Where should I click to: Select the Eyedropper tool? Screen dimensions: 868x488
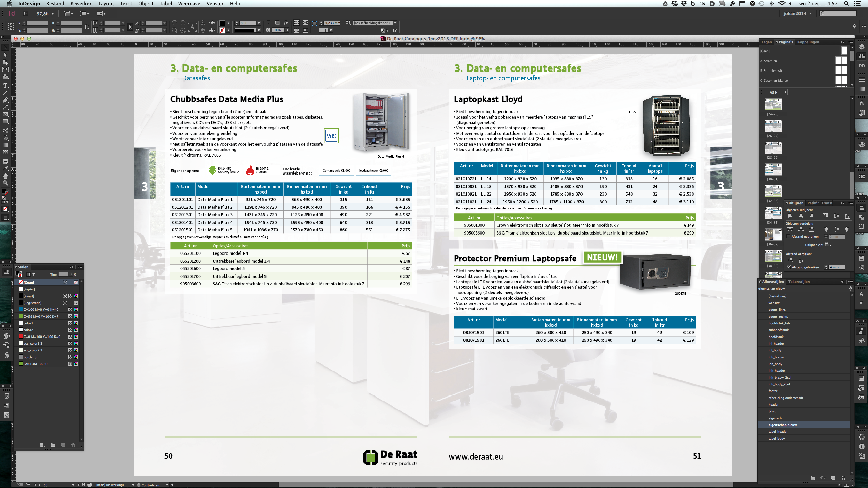tap(5, 169)
